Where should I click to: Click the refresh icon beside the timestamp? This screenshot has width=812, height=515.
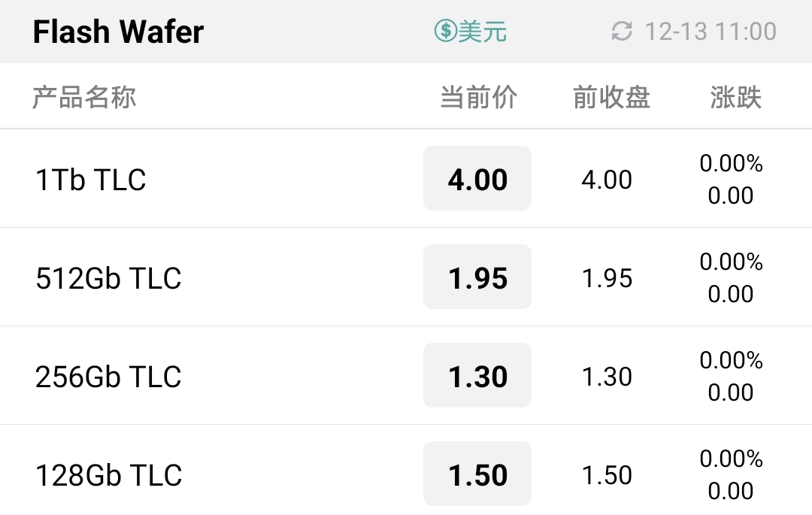click(622, 31)
